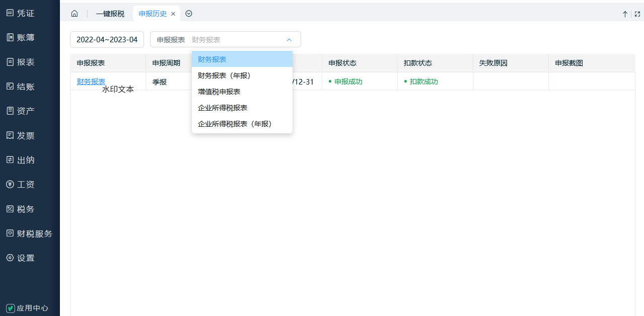Open the 财务报表 link in table row
This screenshot has width=644, height=316.
[91, 82]
